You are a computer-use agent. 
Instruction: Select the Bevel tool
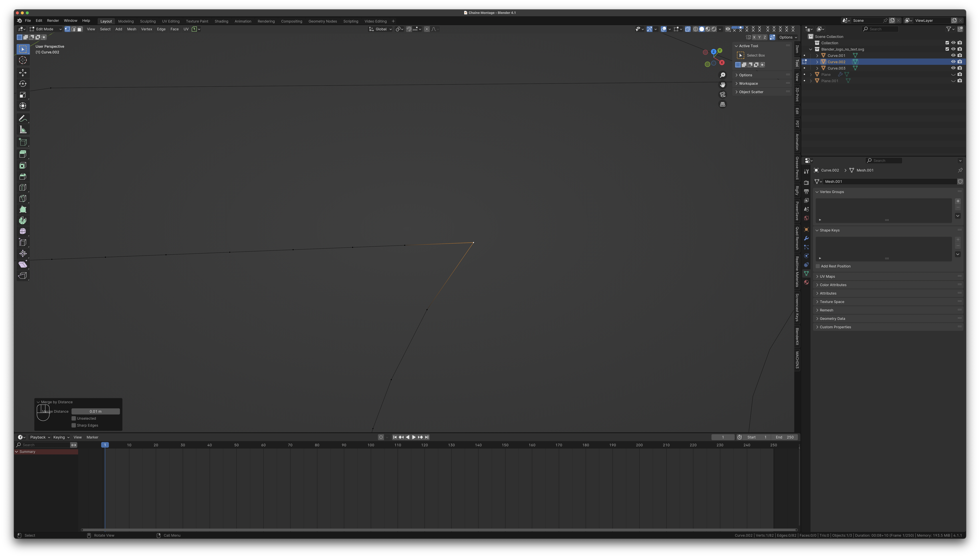pos(23,176)
